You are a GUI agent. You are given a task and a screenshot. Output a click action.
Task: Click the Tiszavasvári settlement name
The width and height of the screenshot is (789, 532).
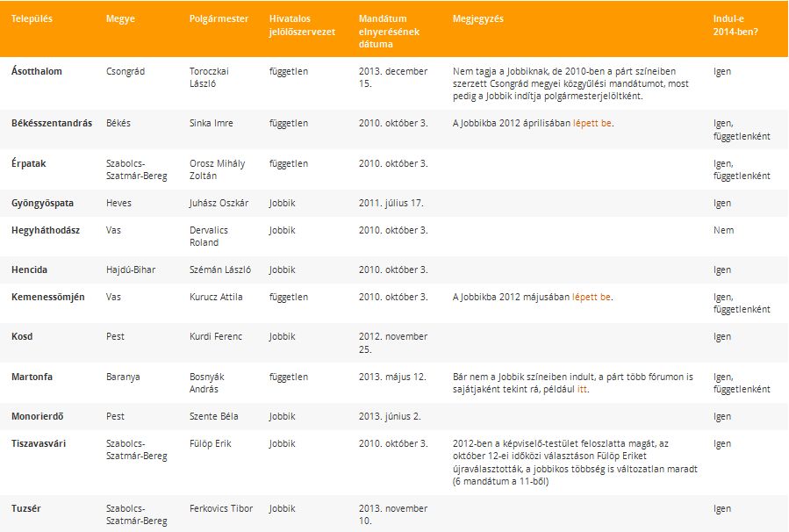coord(39,444)
